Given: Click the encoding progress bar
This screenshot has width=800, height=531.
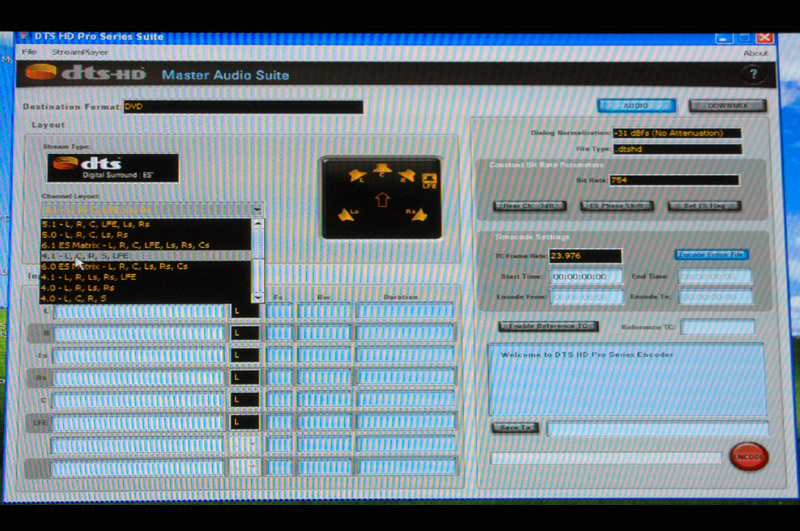Looking at the screenshot, I should point(606,458).
